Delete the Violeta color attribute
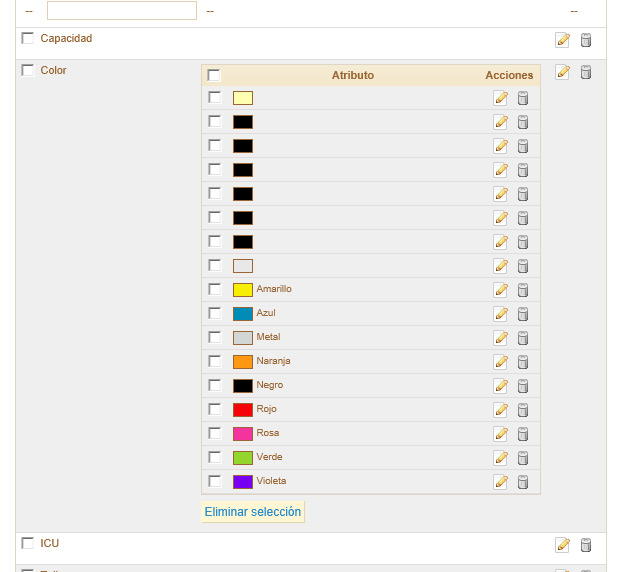 [x=523, y=482]
